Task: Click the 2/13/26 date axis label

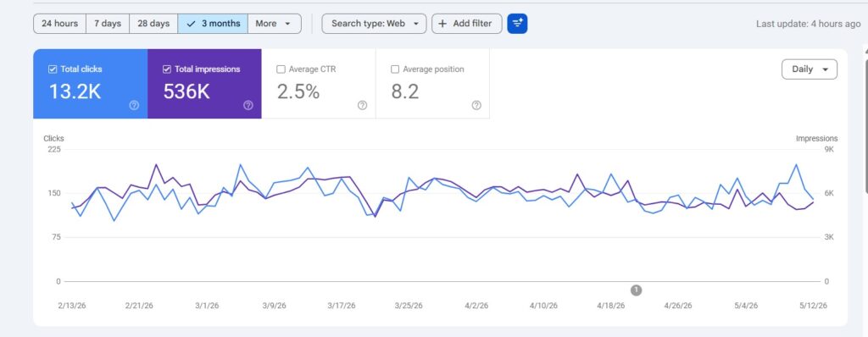Action: [x=71, y=306]
